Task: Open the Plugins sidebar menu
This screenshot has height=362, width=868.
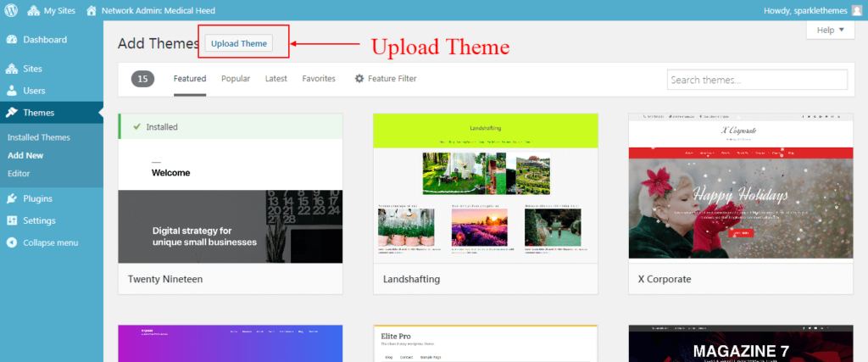Action: [x=37, y=199]
